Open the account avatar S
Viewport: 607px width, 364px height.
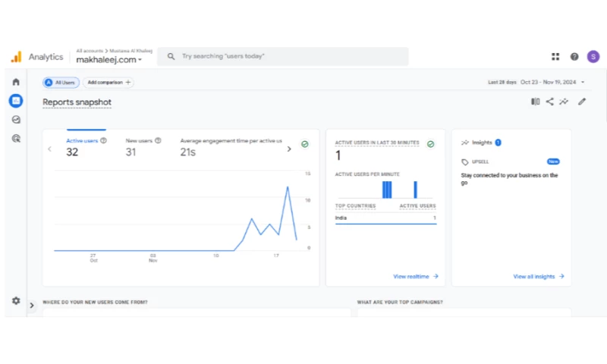pyautogui.click(x=593, y=57)
